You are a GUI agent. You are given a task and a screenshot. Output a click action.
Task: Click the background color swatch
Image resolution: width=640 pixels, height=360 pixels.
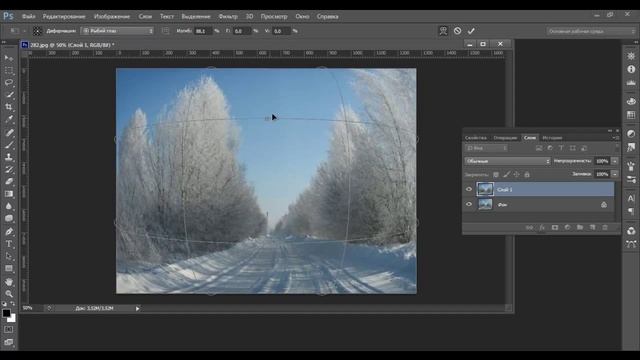pos(12,318)
